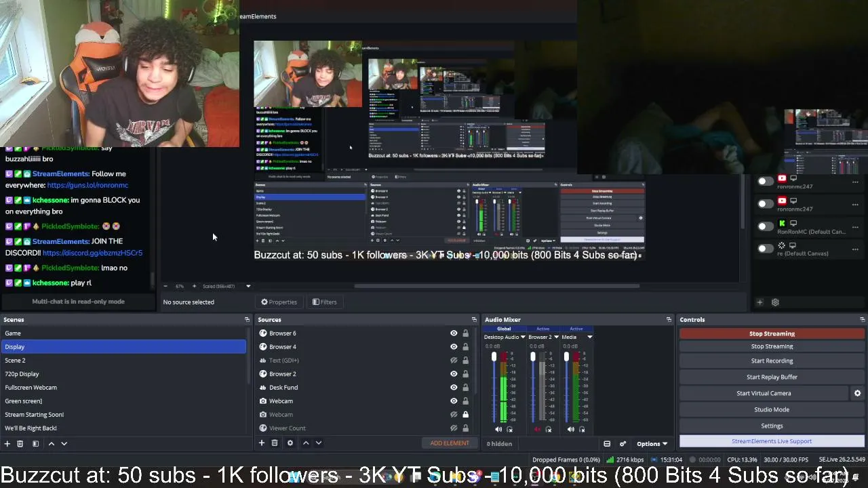This screenshot has width=868, height=488.
Task: Toggle monitoring headphone icon for Media
Action: click(582, 429)
